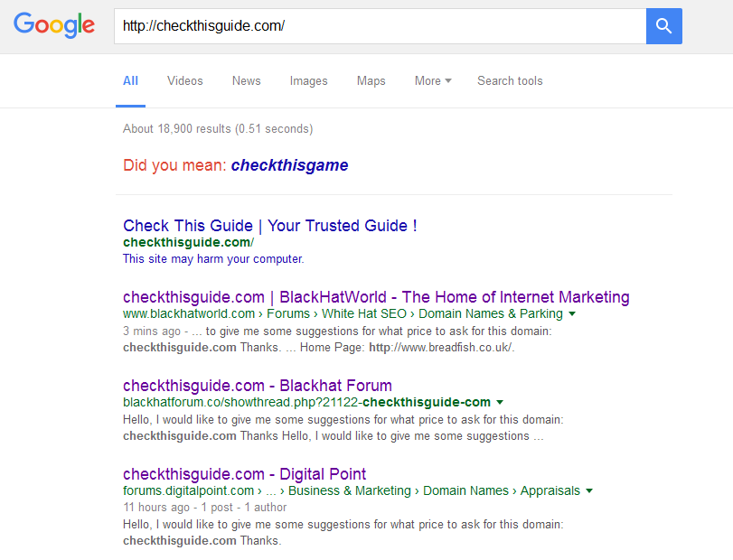Click 'This site may harm your computer' warning

[213, 258]
